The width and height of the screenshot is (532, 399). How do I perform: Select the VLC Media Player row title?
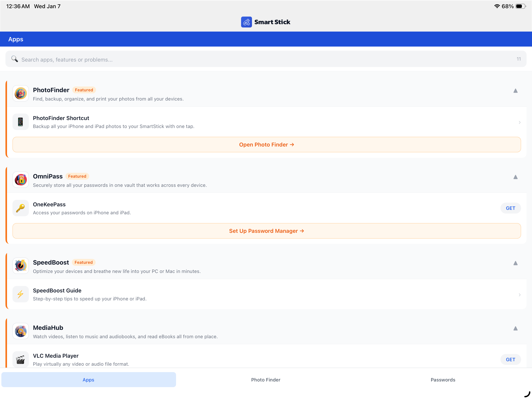click(x=56, y=356)
